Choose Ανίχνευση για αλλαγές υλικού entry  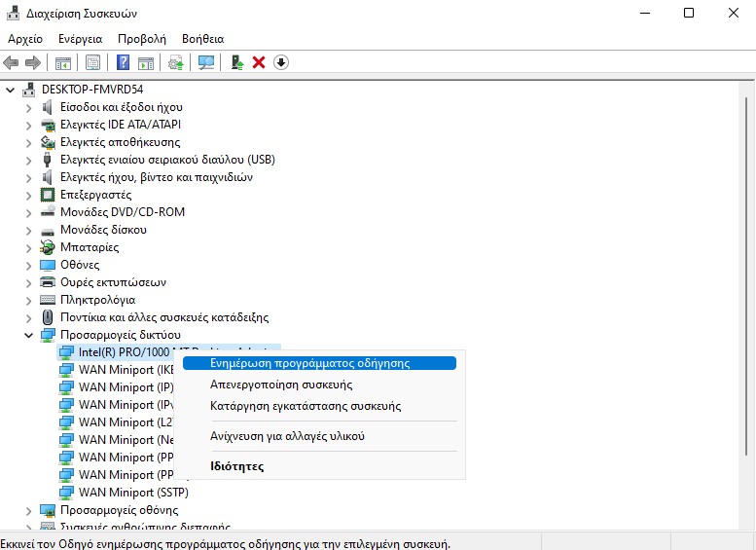[319, 436]
